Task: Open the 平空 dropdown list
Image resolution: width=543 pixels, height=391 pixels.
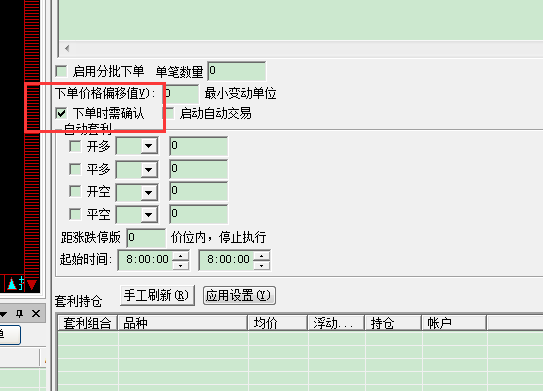Action: [149, 215]
